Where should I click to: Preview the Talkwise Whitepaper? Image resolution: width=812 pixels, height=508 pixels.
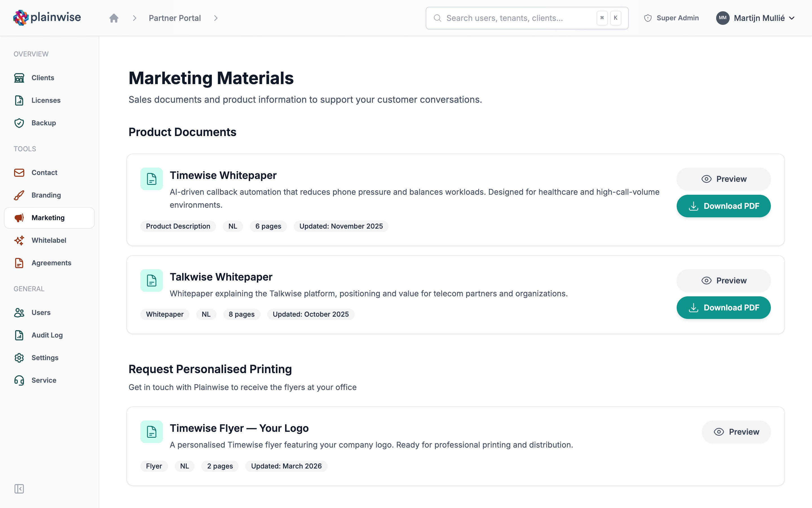(x=723, y=280)
